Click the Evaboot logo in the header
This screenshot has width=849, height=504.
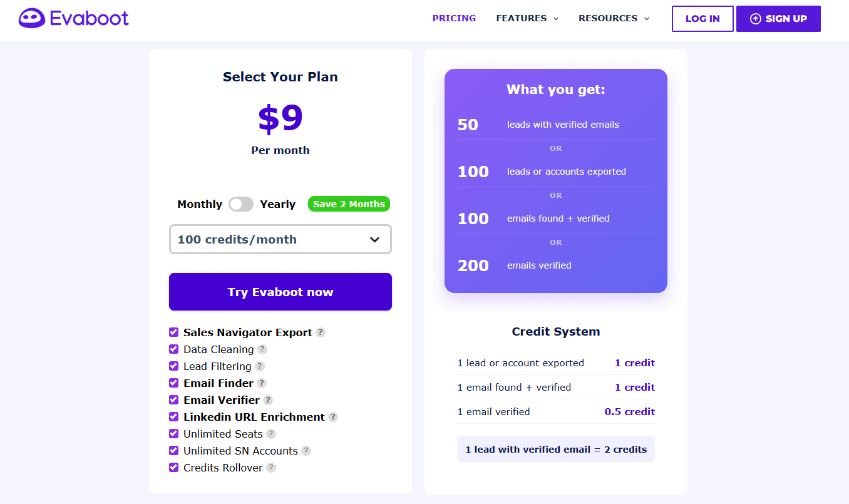74,18
